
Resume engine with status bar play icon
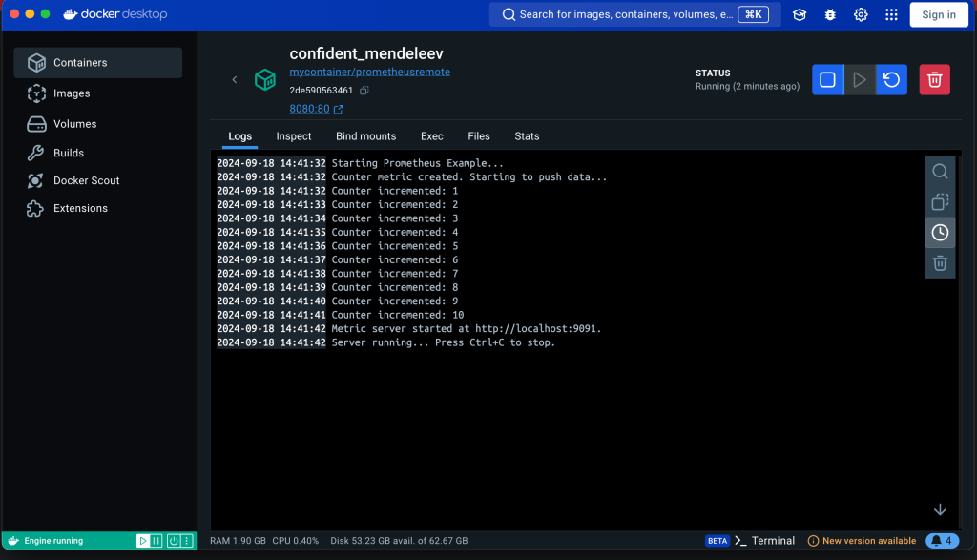click(143, 541)
